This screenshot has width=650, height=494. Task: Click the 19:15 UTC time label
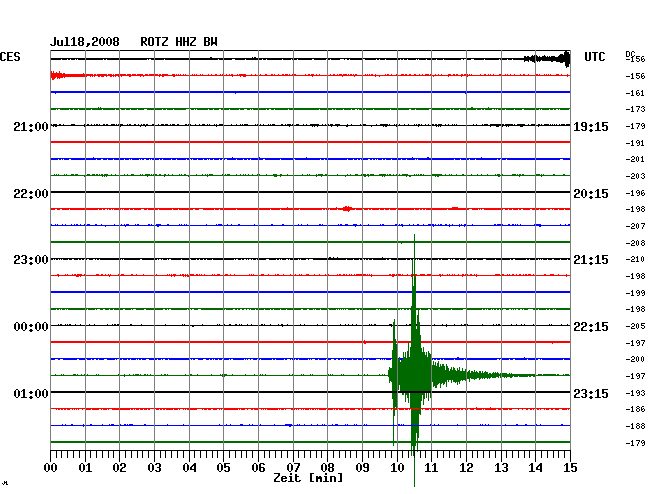click(591, 127)
